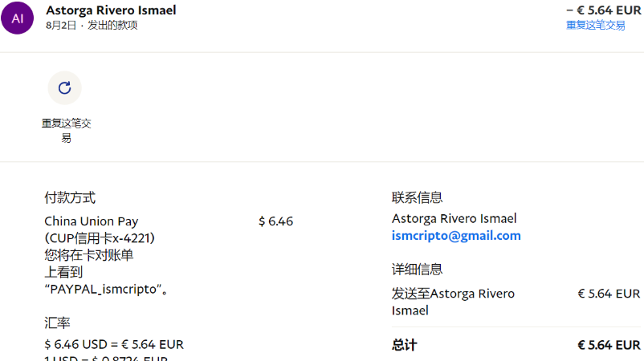Click the $ 6.46 USD = € 5.64 EUR rate line

(x=114, y=344)
